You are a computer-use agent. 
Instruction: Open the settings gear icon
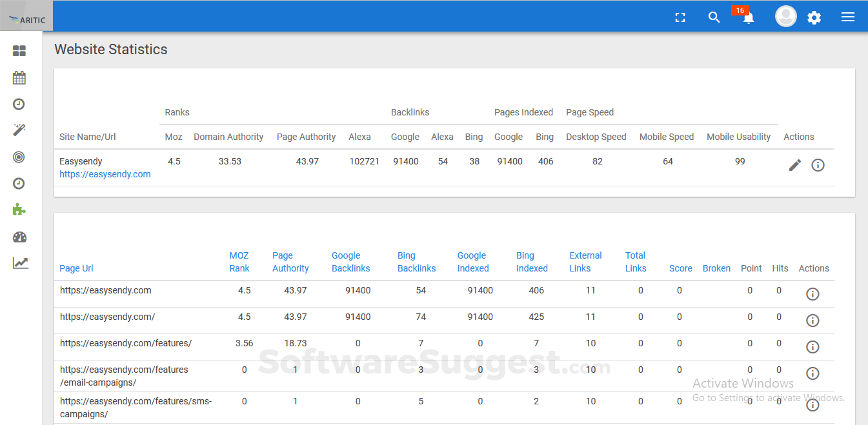coord(814,17)
